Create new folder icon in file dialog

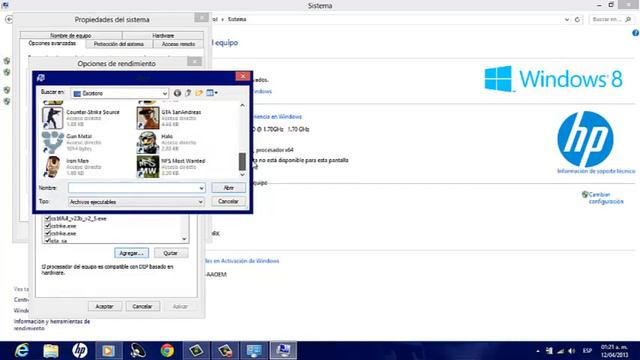coord(199,93)
